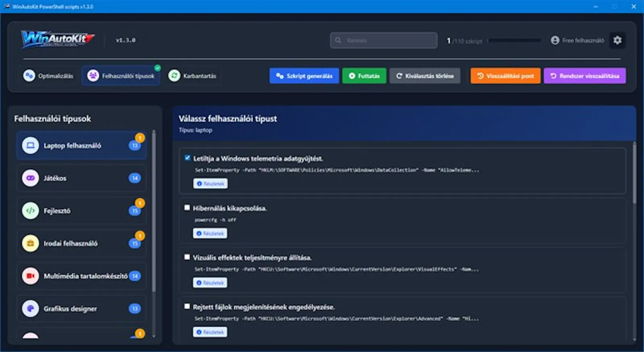Click the Free felhasználó user avatar icon
The height and width of the screenshot is (352, 644).
[x=555, y=40]
